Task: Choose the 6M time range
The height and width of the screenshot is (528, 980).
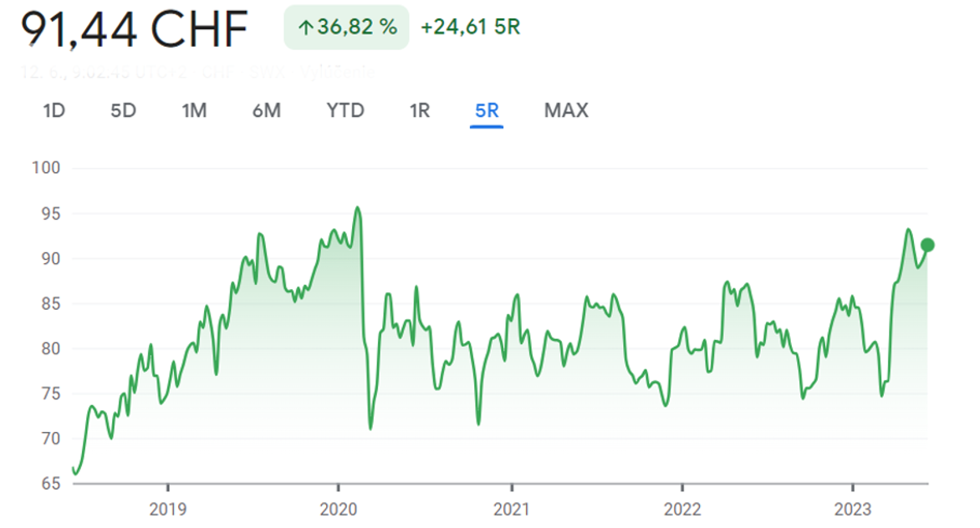Action: coord(266,110)
